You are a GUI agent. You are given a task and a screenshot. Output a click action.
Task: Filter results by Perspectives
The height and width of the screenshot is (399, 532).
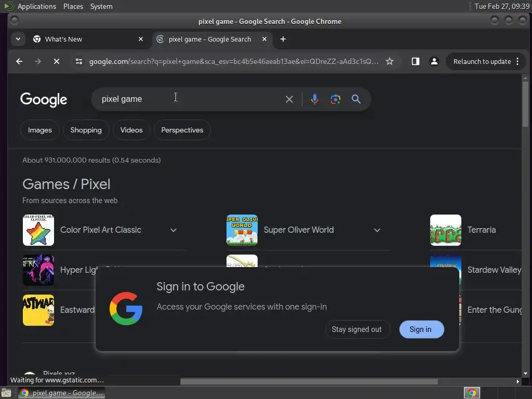[x=182, y=130]
